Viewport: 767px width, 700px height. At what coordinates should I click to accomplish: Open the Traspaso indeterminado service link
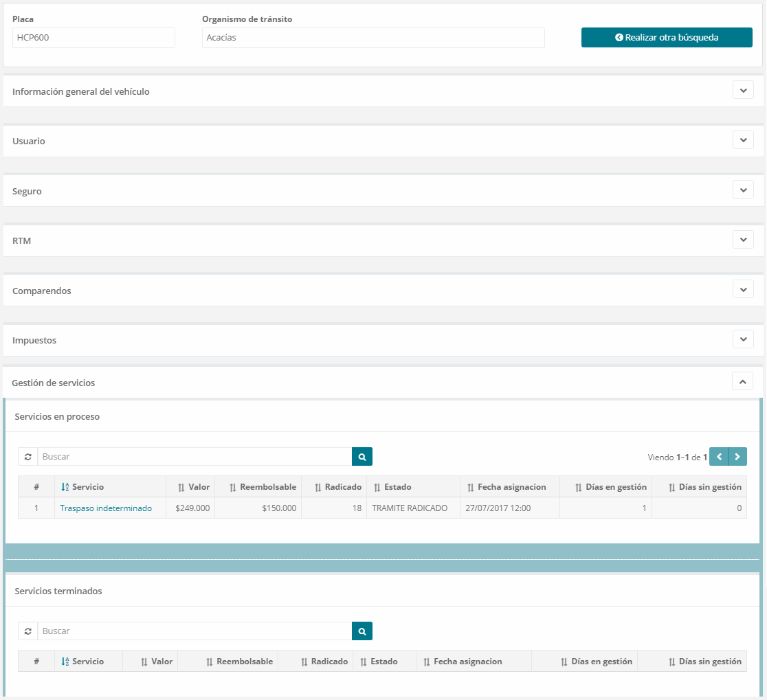(106, 508)
